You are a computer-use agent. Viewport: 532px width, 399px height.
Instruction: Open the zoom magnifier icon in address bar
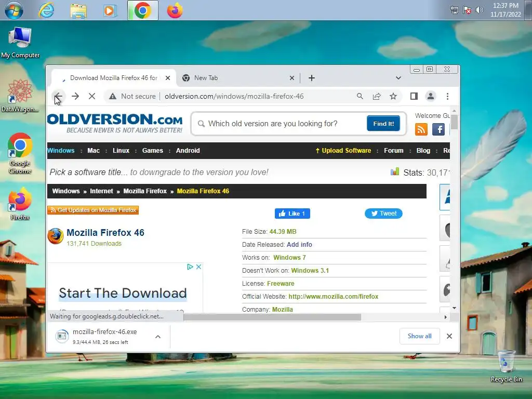tap(360, 96)
